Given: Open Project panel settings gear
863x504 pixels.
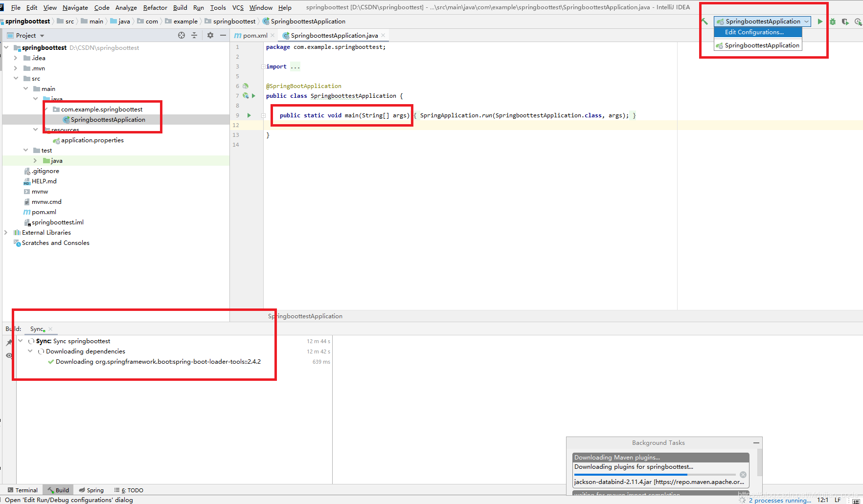Looking at the screenshot, I should (210, 35).
